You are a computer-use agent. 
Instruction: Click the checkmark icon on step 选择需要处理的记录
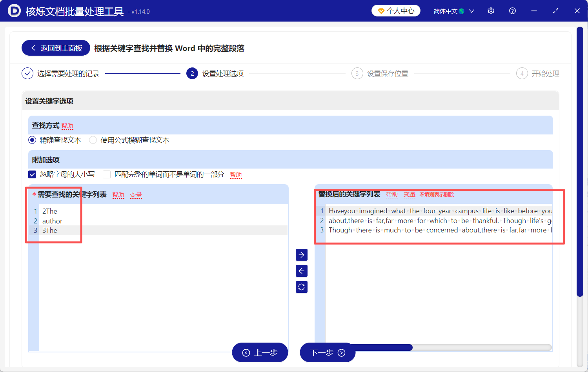pyautogui.click(x=27, y=73)
